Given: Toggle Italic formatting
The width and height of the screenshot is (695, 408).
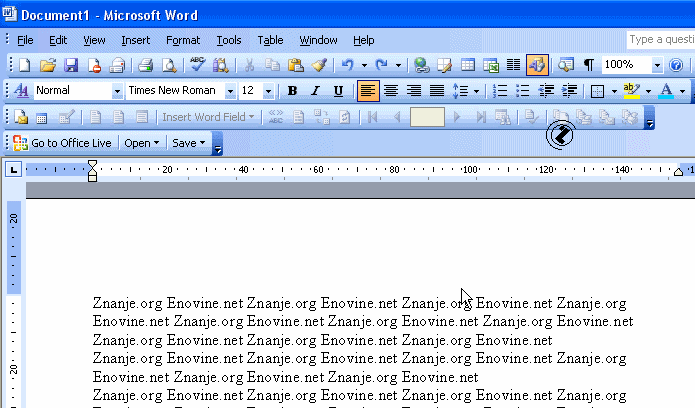Looking at the screenshot, I should click(315, 91).
